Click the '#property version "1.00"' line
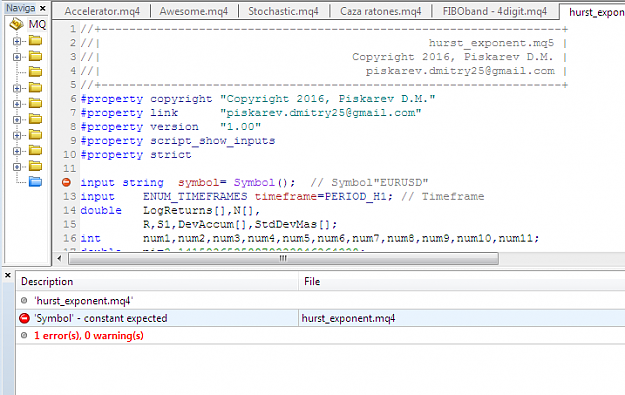The height and width of the screenshot is (395, 625). point(171,127)
